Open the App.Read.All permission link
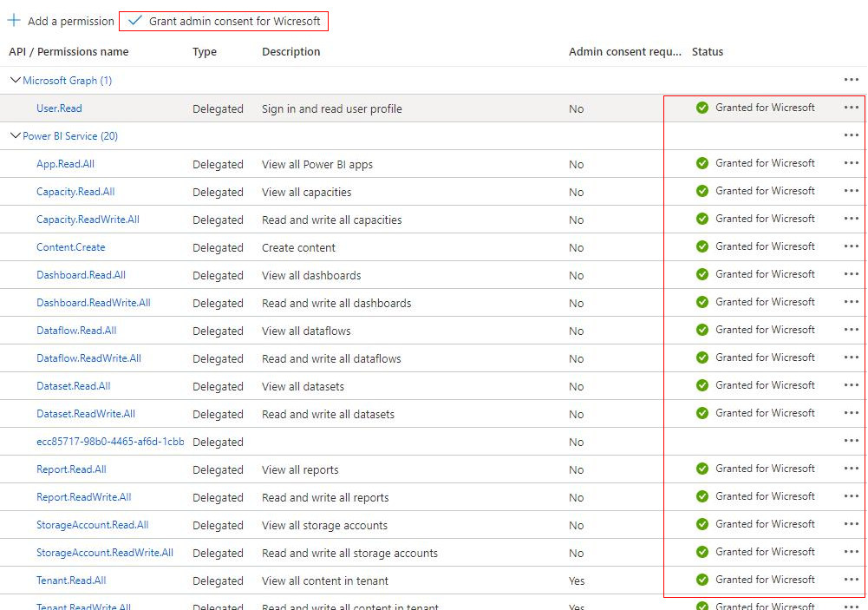 (x=65, y=164)
